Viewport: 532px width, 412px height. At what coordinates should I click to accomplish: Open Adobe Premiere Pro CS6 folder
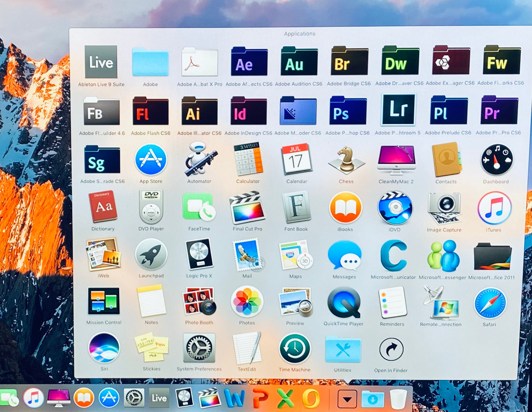pyautogui.click(x=499, y=110)
